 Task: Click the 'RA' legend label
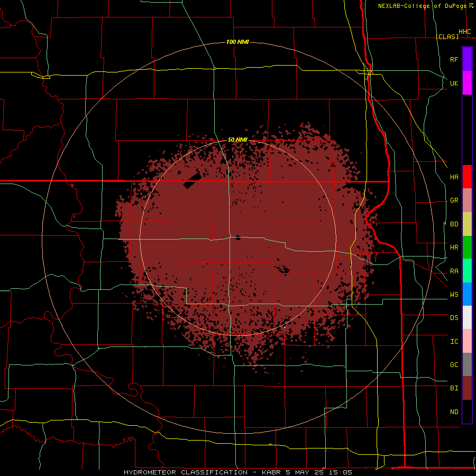tap(454, 271)
